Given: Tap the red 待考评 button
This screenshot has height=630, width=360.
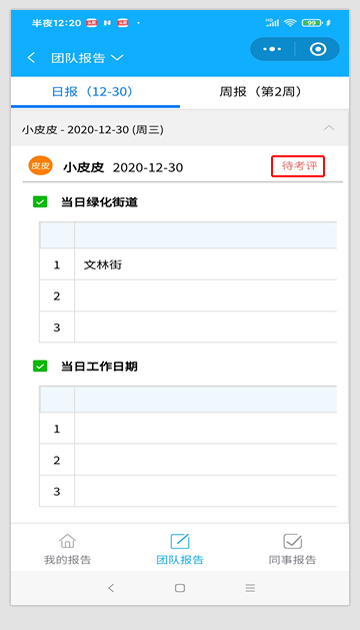Looking at the screenshot, I should coord(298,166).
